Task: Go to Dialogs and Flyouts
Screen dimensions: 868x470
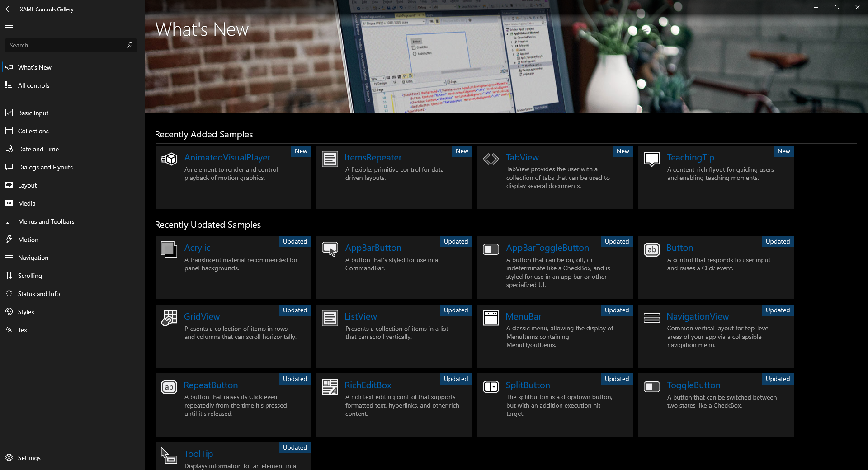Action: (72, 167)
